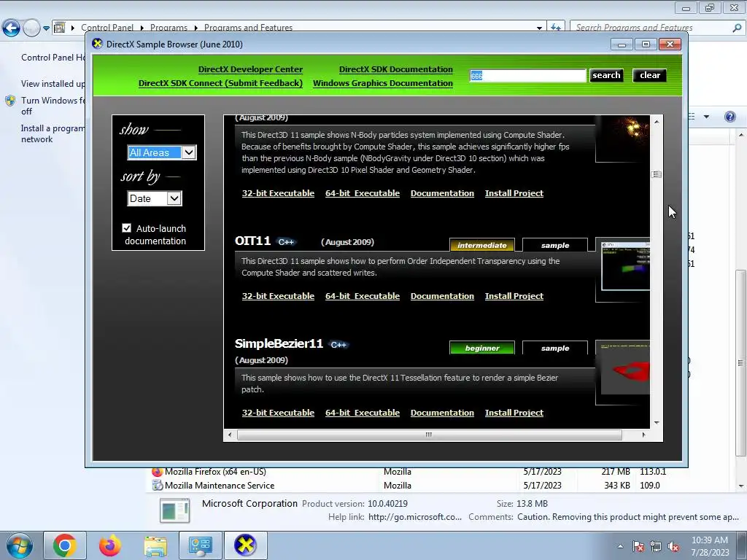
Task: Open Control Panel help question-mark icon
Action: [x=729, y=117]
